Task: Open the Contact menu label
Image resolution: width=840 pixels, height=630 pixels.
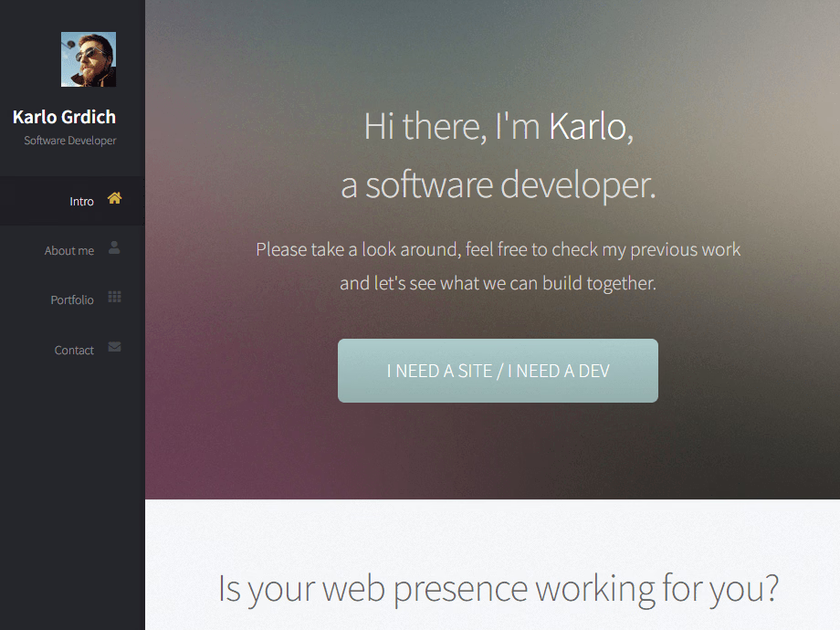Action: tap(74, 351)
